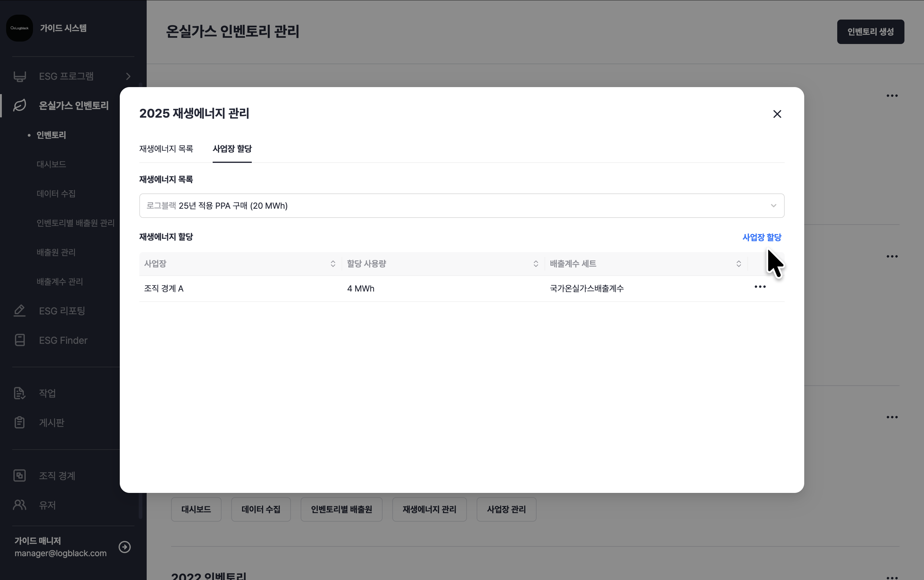The height and width of the screenshot is (580, 924).
Task: Click the 유저 people icon
Action: click(20, 505)
